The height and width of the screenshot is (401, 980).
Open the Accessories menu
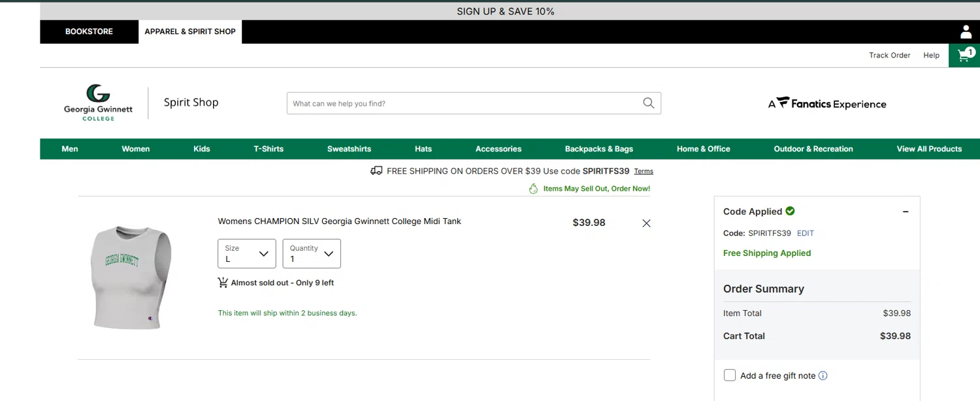click(x=498, y=149)
